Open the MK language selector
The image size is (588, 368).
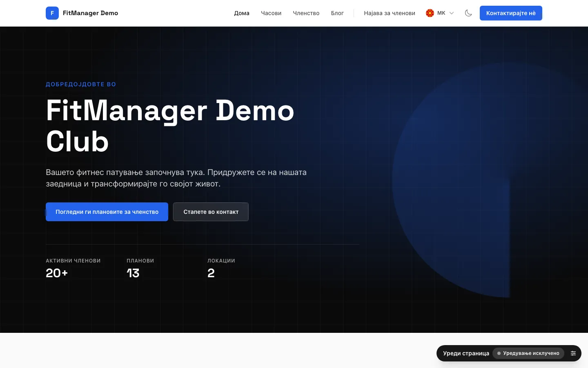pos(440,13)
